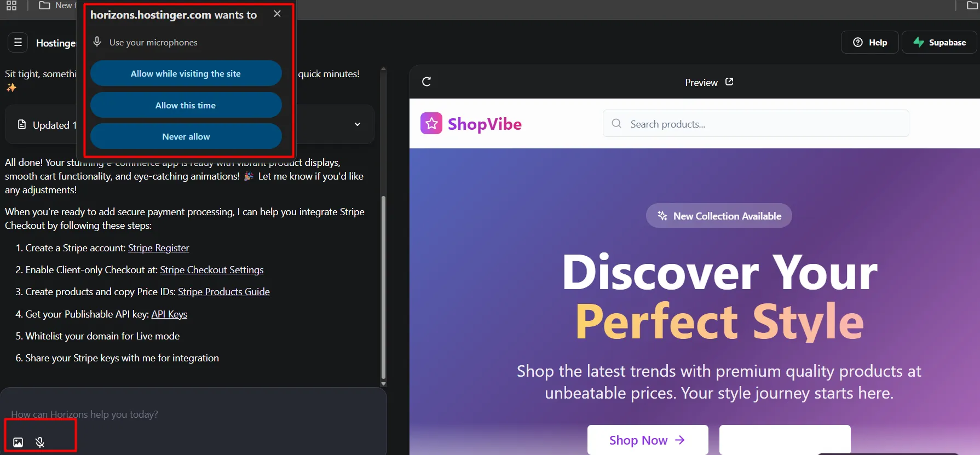Click the image upload icon

point(18,442)
